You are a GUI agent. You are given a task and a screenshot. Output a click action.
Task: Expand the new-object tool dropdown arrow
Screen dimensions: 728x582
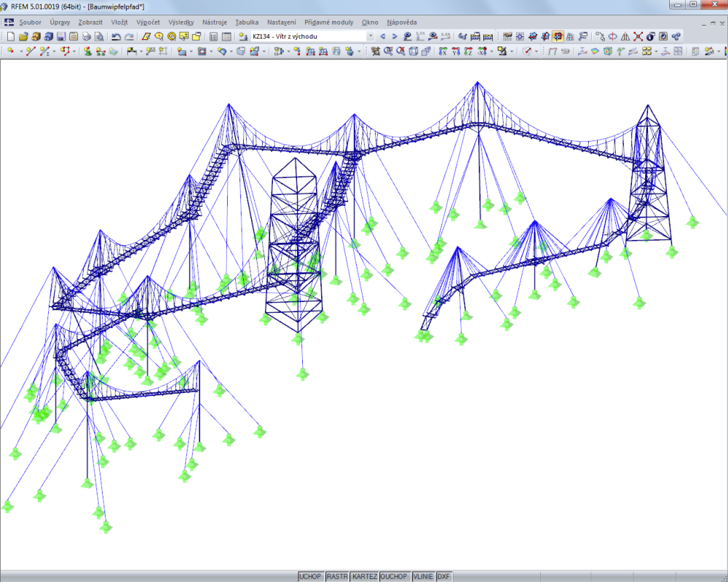click(22, 50)
